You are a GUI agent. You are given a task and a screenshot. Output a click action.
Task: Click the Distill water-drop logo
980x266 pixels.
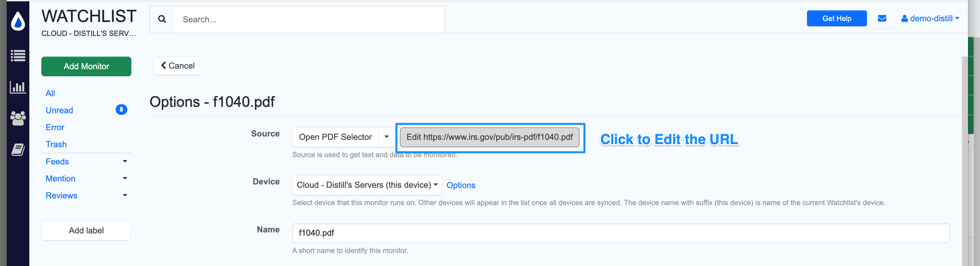coord(18,21)
